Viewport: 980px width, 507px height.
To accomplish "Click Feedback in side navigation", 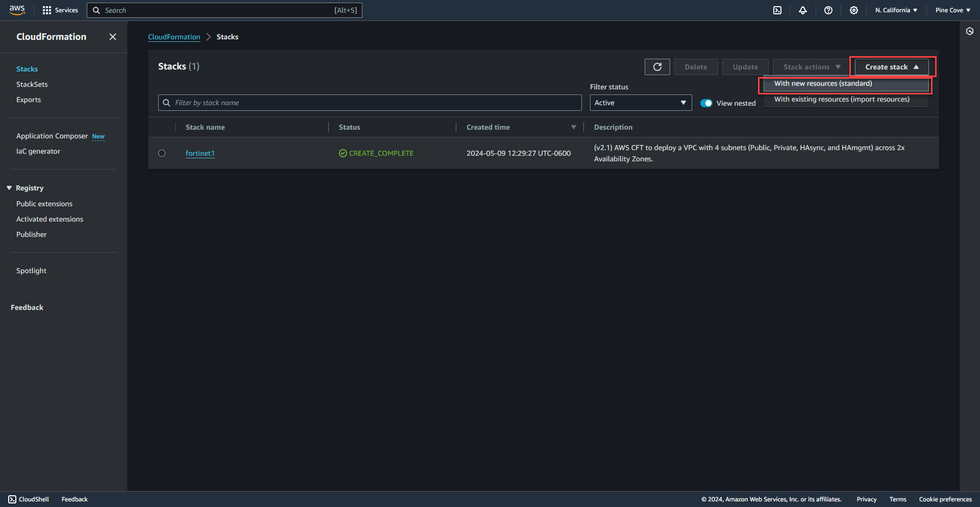I will pos(27,307).
